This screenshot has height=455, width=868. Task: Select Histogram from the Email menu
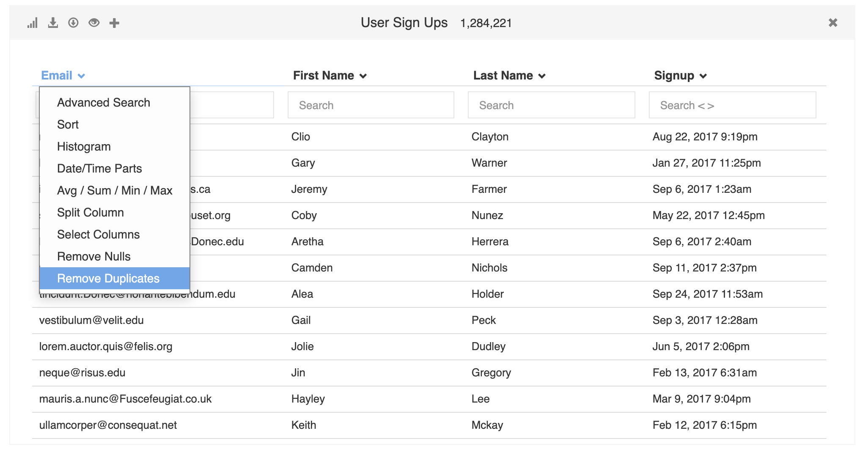pyautogui.click(x=83, y=146)
